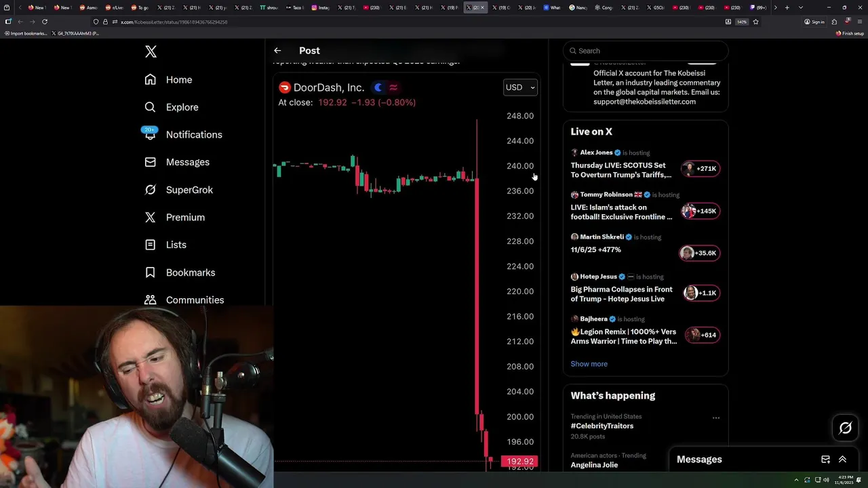The image size is (868, 488).
Task: Click the pink approximate-price icon beside DoorDash
Action: [393, 87]
